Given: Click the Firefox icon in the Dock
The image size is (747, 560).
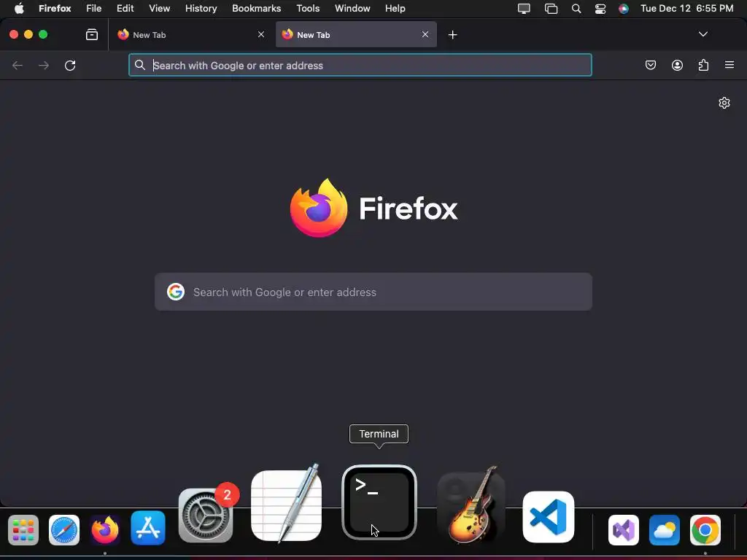Looking at the screenshot, I should (x=105, y=529).
